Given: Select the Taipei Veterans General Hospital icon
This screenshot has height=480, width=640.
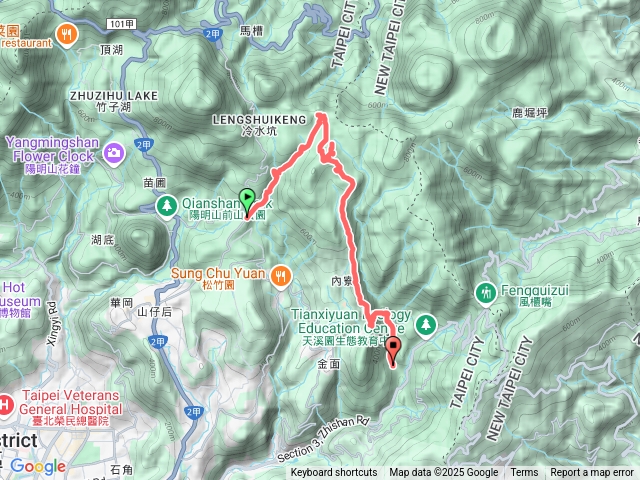Looking at the screenshot, I should (x=6, y=407).
